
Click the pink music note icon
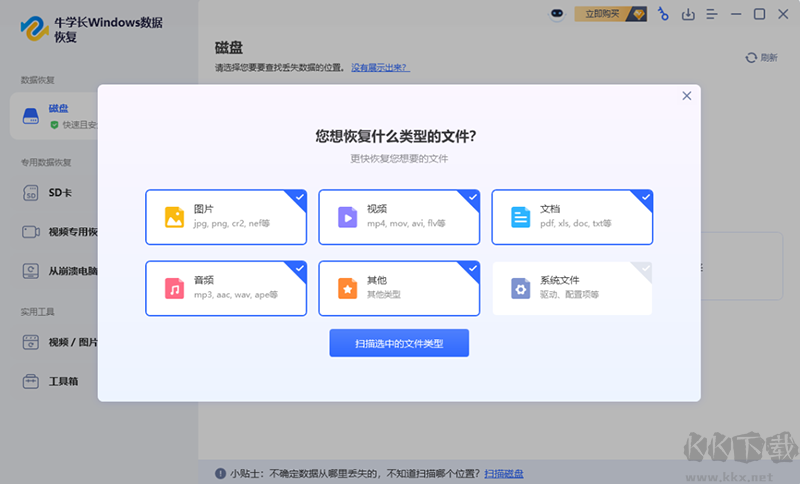174,289
